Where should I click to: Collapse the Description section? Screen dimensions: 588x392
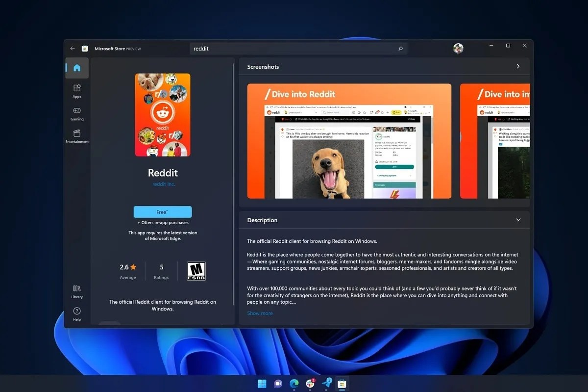pos(518,220)
